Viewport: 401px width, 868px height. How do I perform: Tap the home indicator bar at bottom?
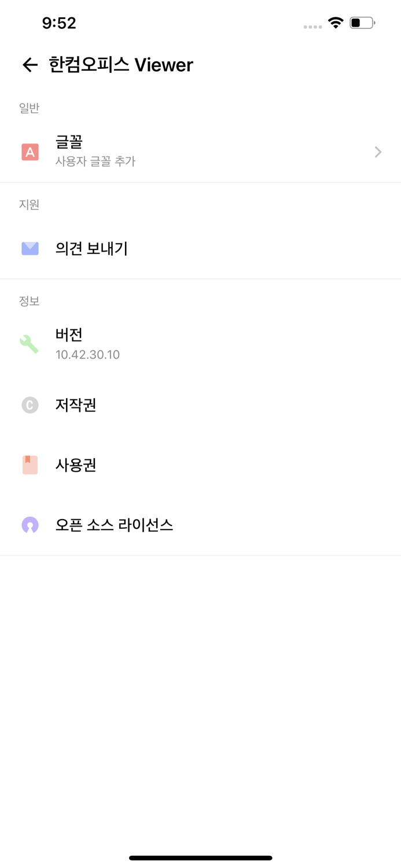[200, 858]
